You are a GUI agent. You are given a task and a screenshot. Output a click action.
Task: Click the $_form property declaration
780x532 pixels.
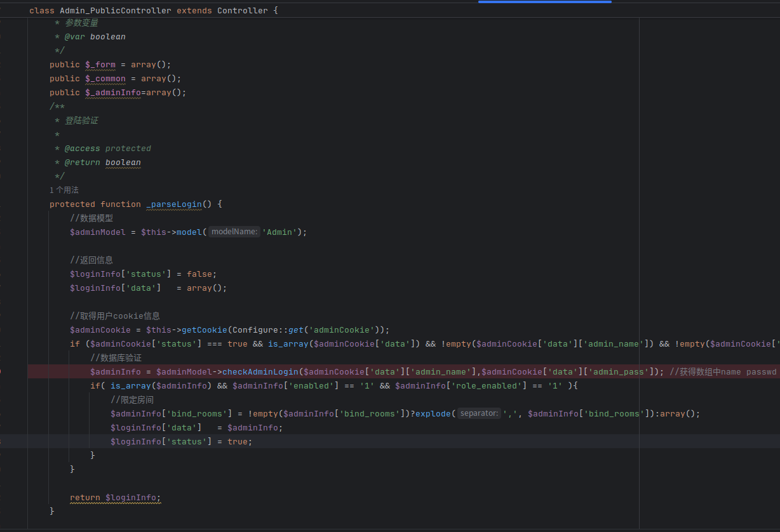tap(100, 65)
